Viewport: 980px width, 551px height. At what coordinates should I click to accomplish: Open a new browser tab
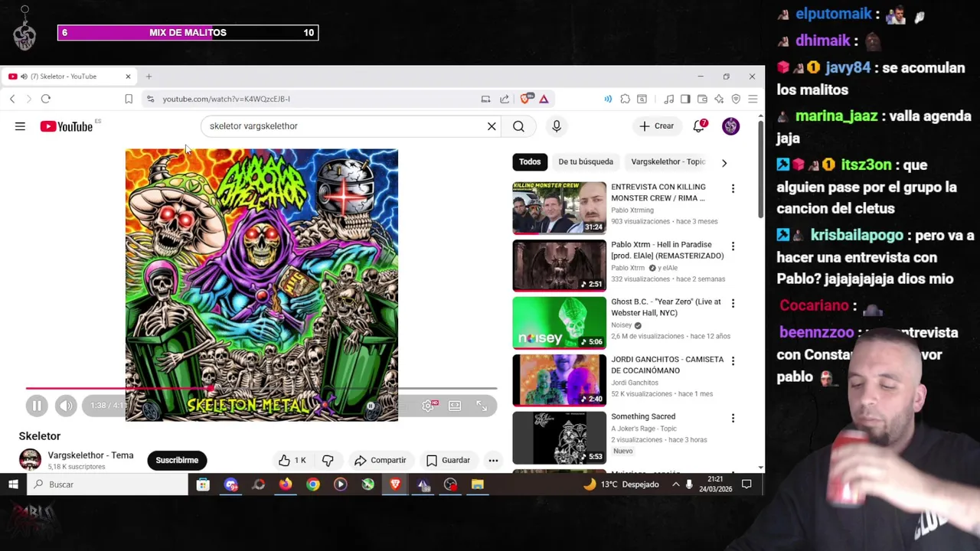[x=149, y=77]
